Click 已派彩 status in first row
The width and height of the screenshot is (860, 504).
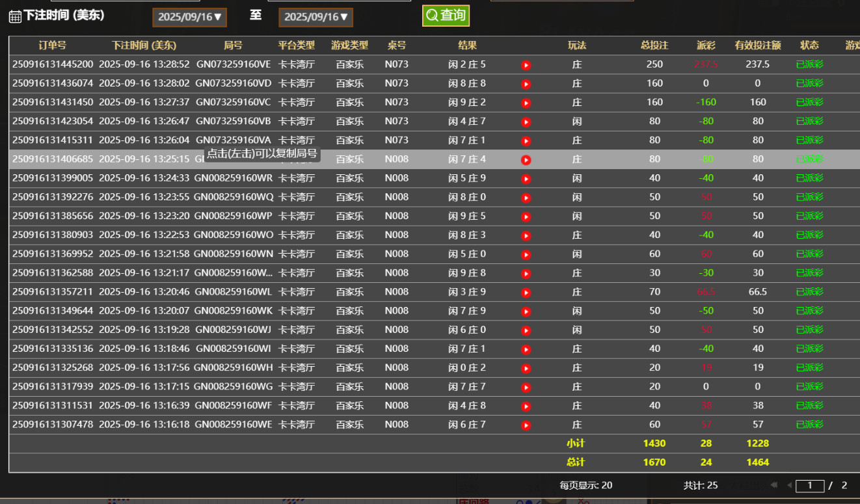(809, 64)
